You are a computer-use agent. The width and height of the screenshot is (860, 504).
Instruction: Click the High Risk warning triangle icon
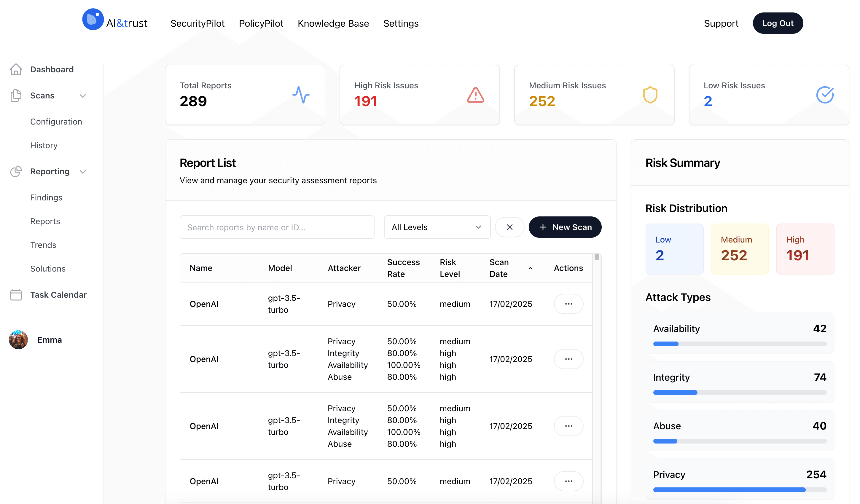(475, 95)
